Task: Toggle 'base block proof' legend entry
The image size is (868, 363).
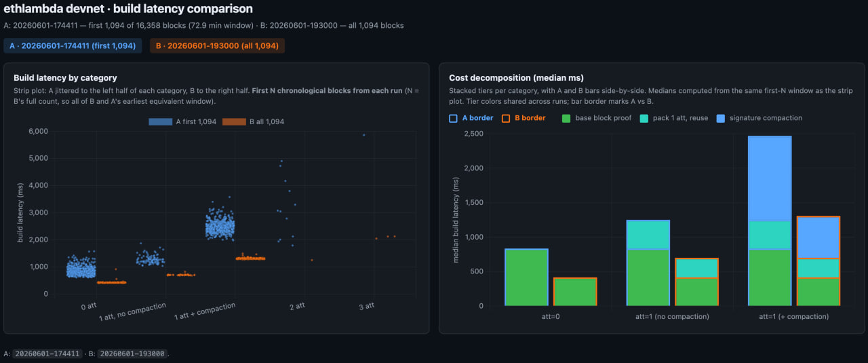Action: coord(597,118)
